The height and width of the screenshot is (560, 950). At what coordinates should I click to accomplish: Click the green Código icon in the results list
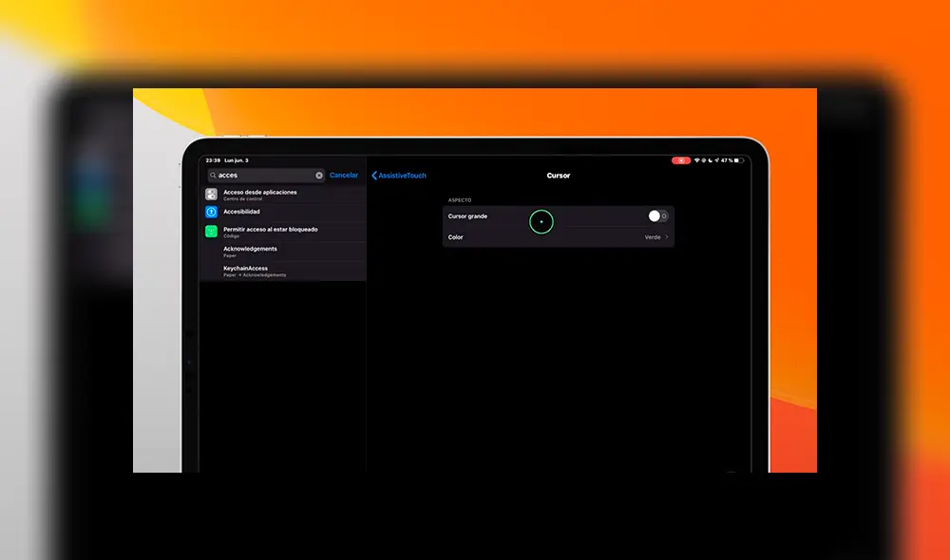211,232
